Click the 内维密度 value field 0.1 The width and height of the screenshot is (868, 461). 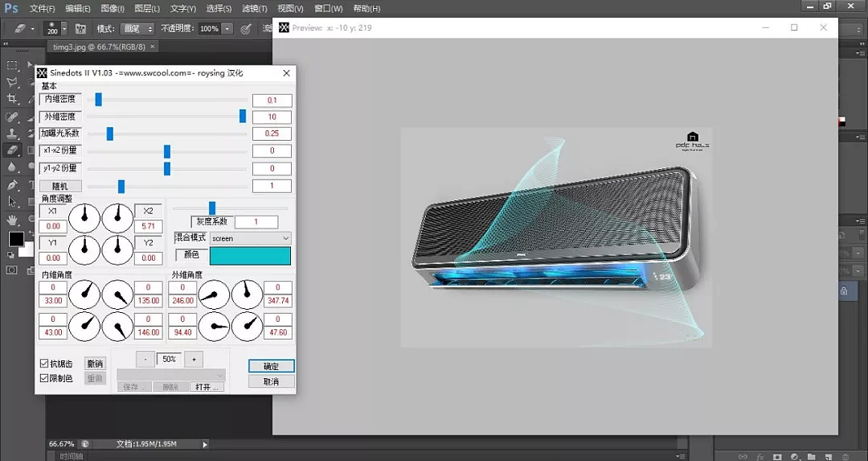pos(272,101)
